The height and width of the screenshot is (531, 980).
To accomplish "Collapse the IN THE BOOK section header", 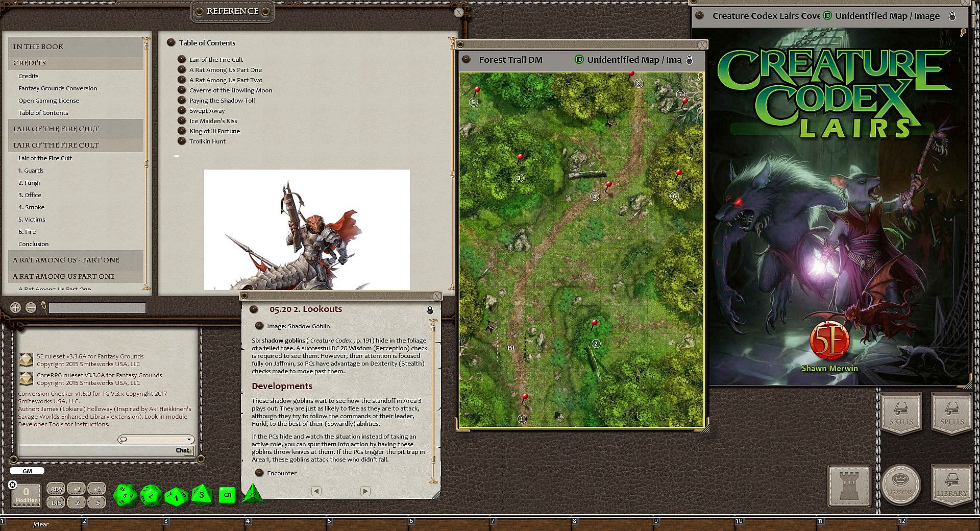I will 76,46.
